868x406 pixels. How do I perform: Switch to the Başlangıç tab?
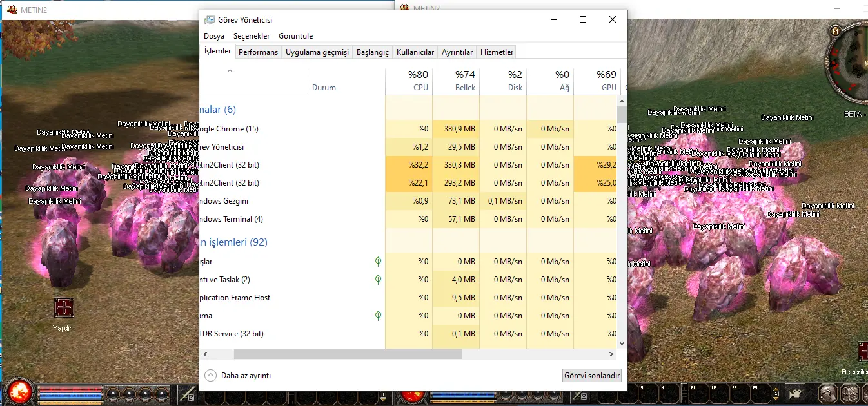pos(373,52)
